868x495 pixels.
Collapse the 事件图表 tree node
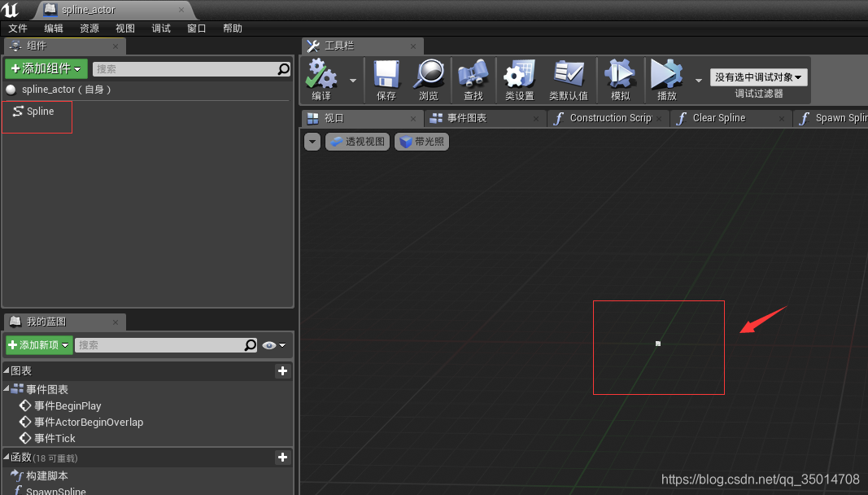(x=7, y=388)
